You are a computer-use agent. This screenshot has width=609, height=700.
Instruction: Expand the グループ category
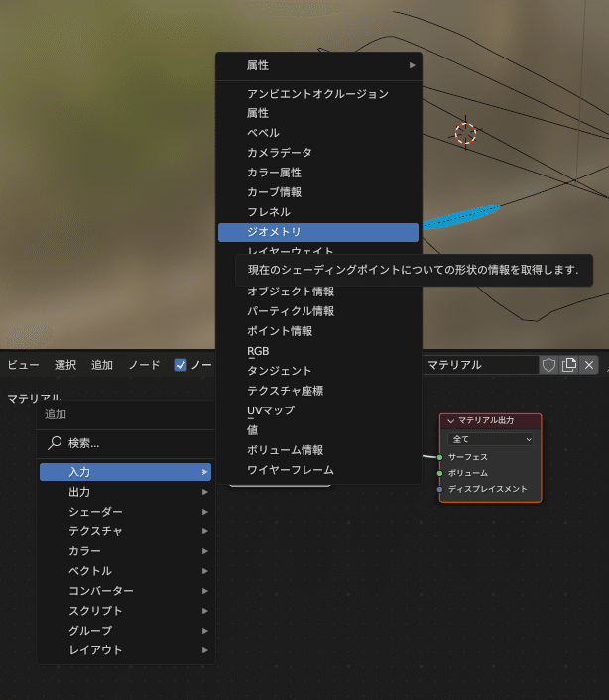click(125, 631)
